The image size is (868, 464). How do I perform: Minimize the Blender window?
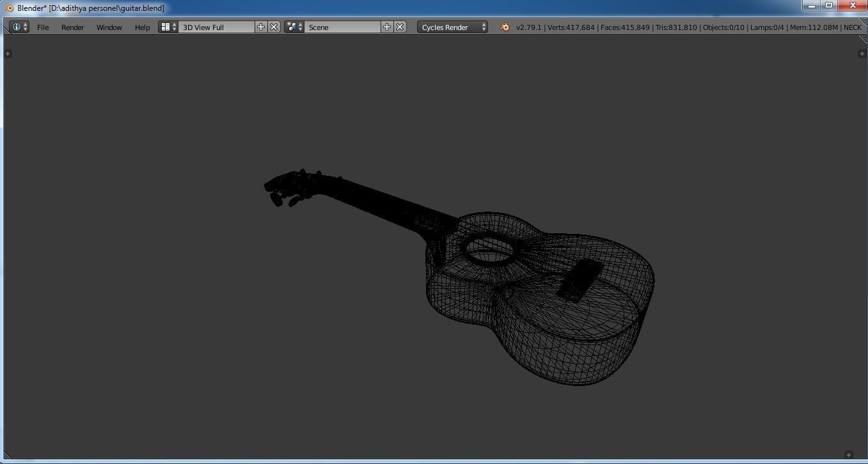(811, 5)
